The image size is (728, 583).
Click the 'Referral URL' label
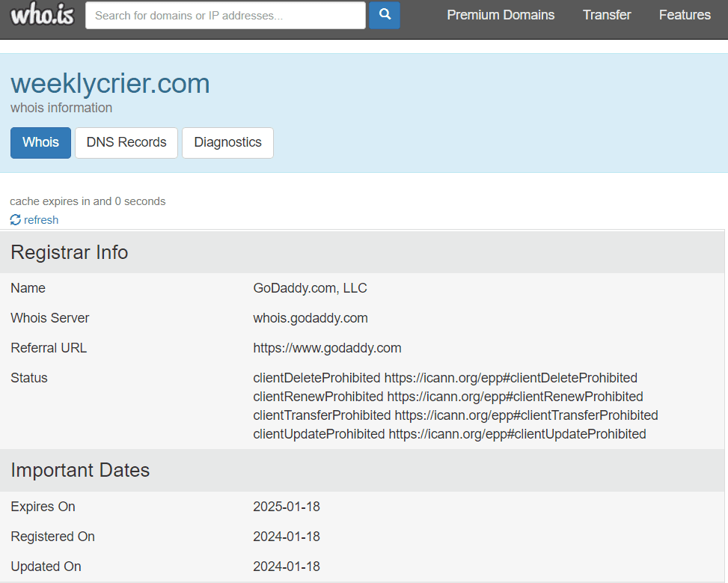pyautogui.click(x=49, y=348)
